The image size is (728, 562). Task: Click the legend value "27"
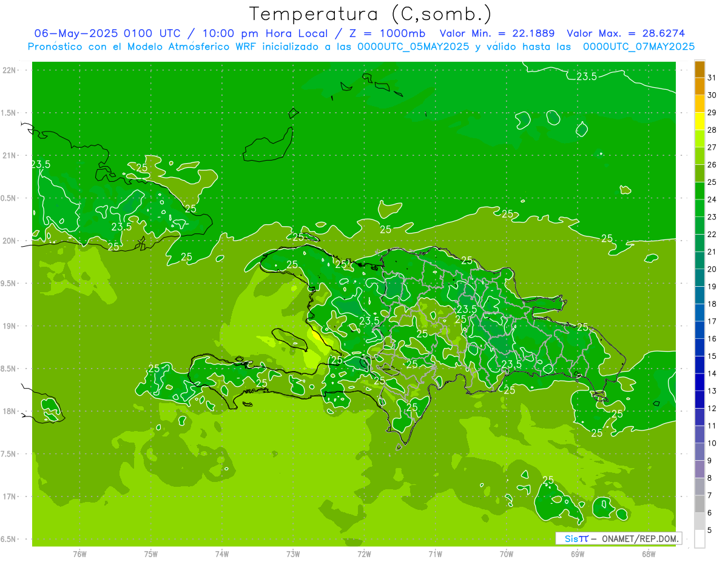[712, 147]
